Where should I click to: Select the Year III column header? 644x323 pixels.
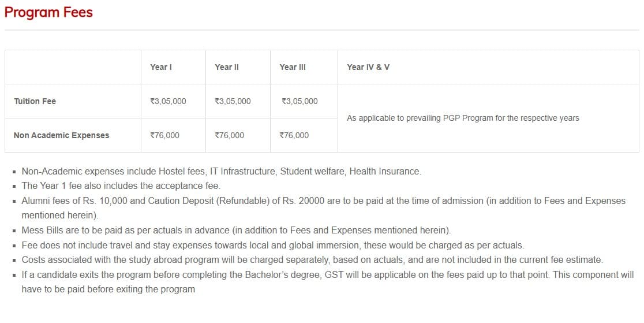coord(292,67)
